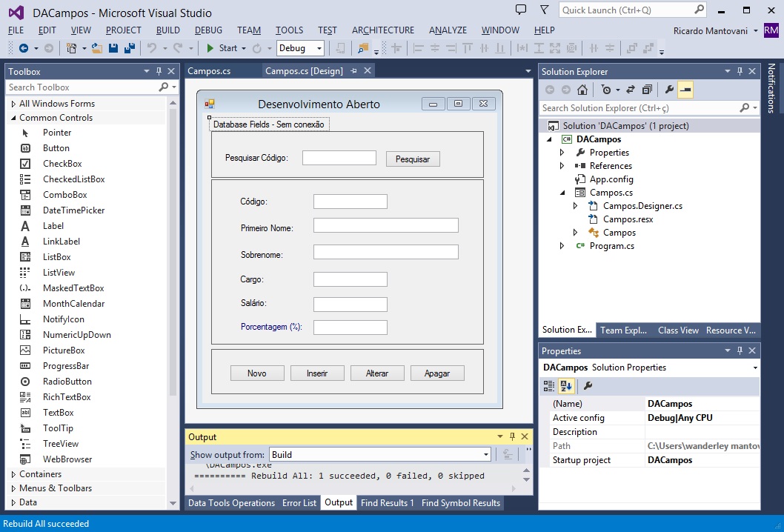Switch to the Error List tab
The image size is (784, 532).
point(299,503)
